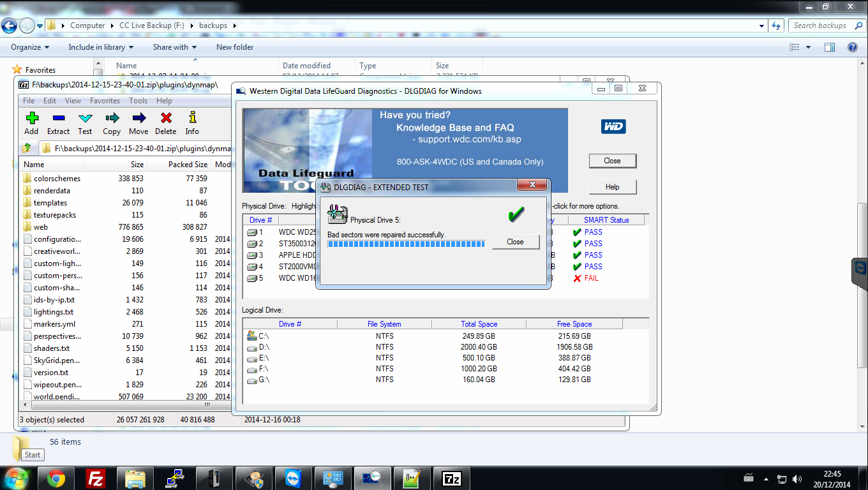Click the refresh button next to address bar
This screenshot has width=868, height=490.
(776, 26)
